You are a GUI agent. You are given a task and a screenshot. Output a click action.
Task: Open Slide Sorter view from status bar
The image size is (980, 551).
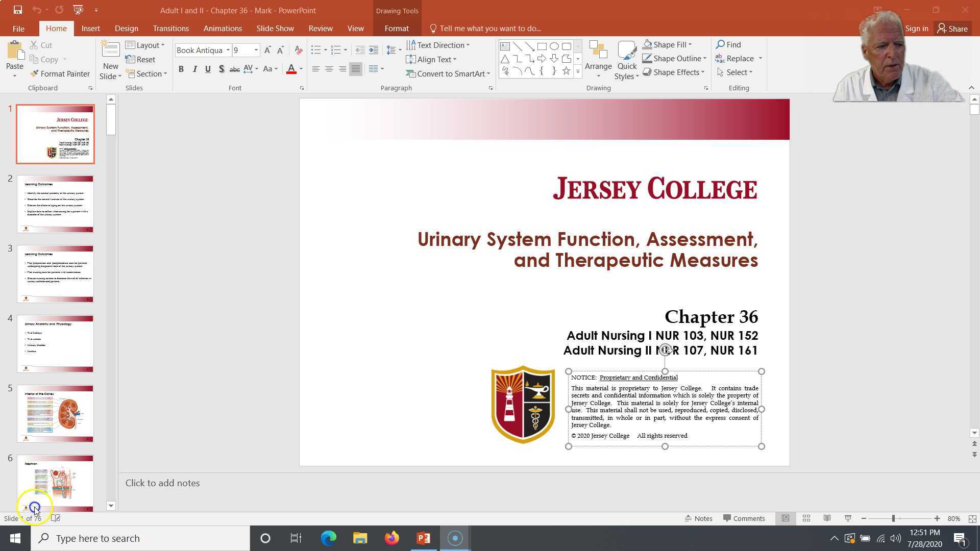(x=806, y=518)
